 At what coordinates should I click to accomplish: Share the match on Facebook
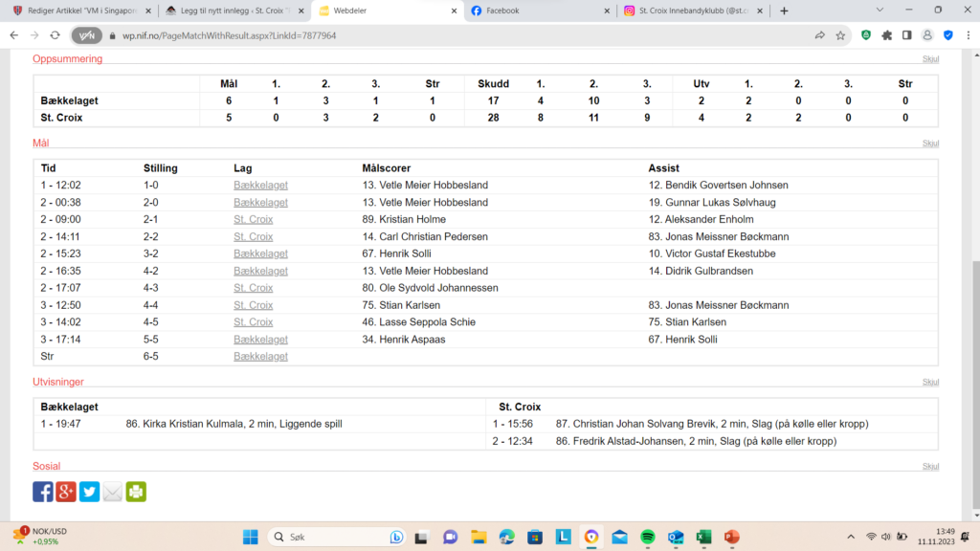pos(43,492)
